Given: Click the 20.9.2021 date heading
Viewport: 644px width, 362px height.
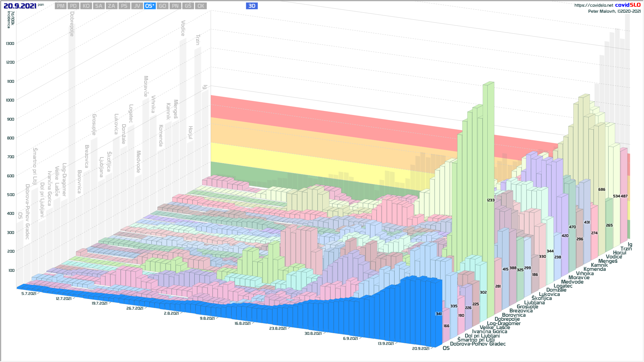Looking at the screenshot, I should tap(20, 6).
